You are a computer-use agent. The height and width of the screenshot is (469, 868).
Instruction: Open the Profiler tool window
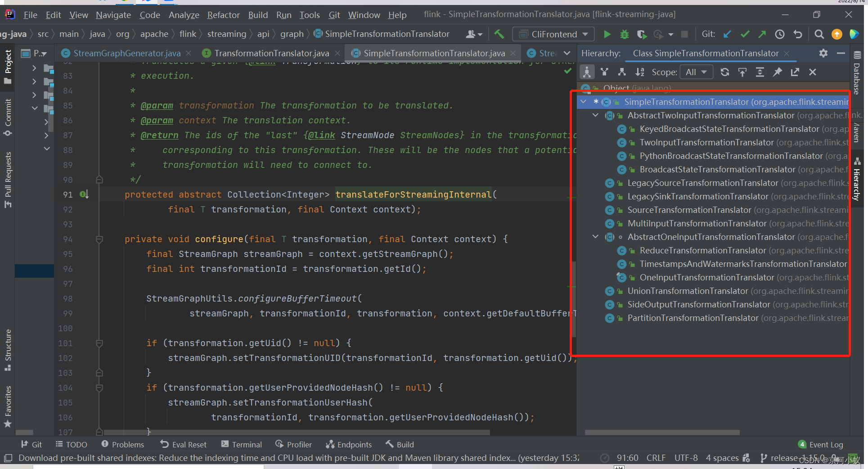pos(293,444)
